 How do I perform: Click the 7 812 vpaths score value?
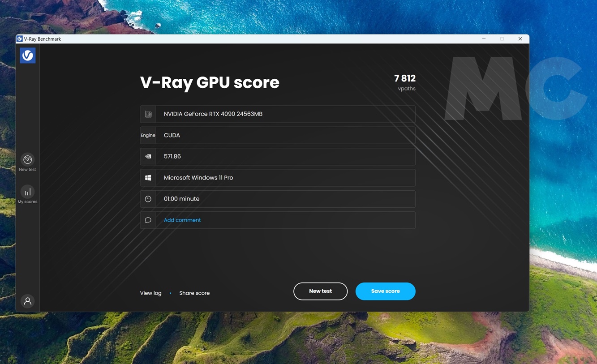click(x=404, y=79)
